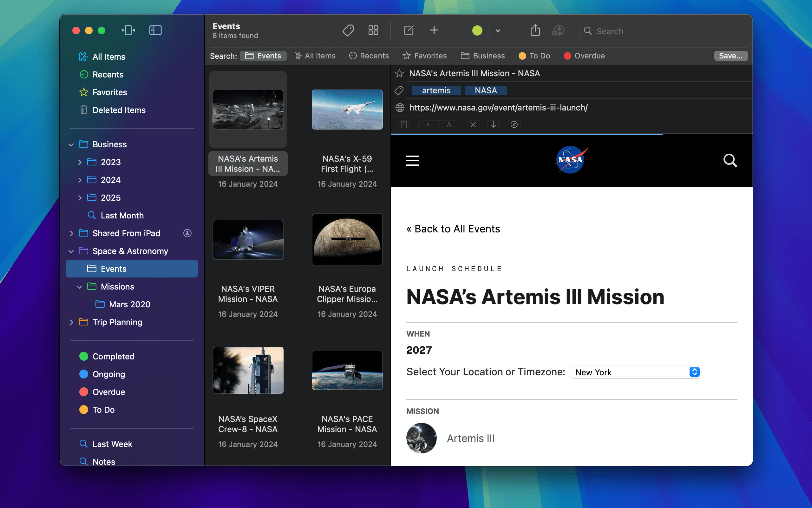Expand the 2025 folder
Screen dimensions: 812x508
(80, 198)
